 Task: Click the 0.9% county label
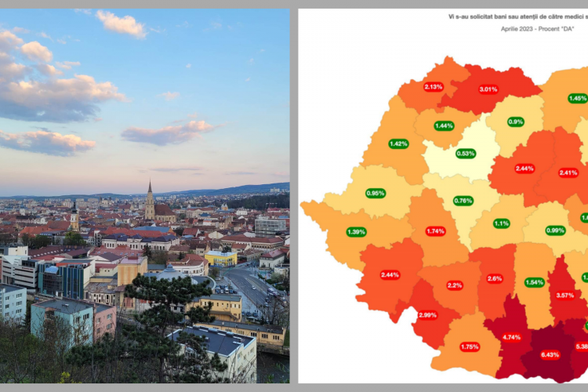[x=515, y=122]
